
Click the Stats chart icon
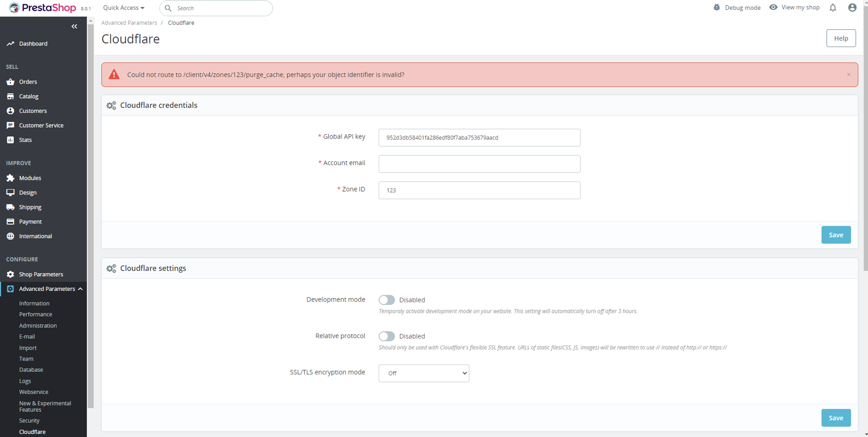point(10,140)
